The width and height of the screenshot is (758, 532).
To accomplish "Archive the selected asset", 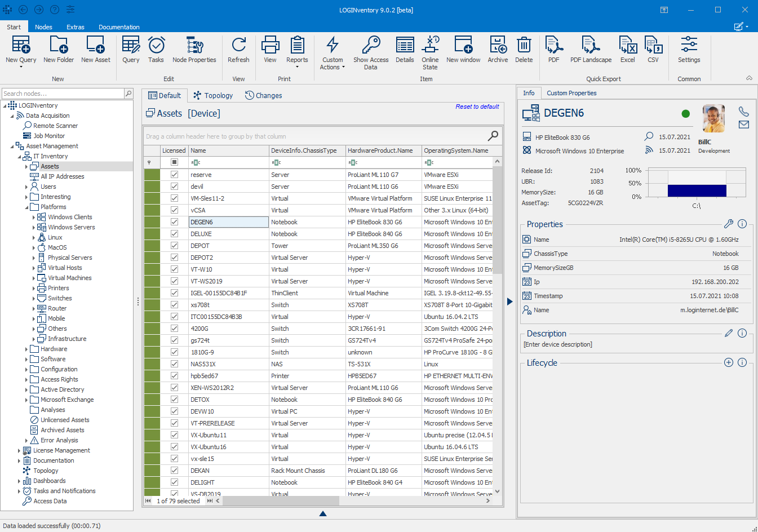I will click(498, 50).
